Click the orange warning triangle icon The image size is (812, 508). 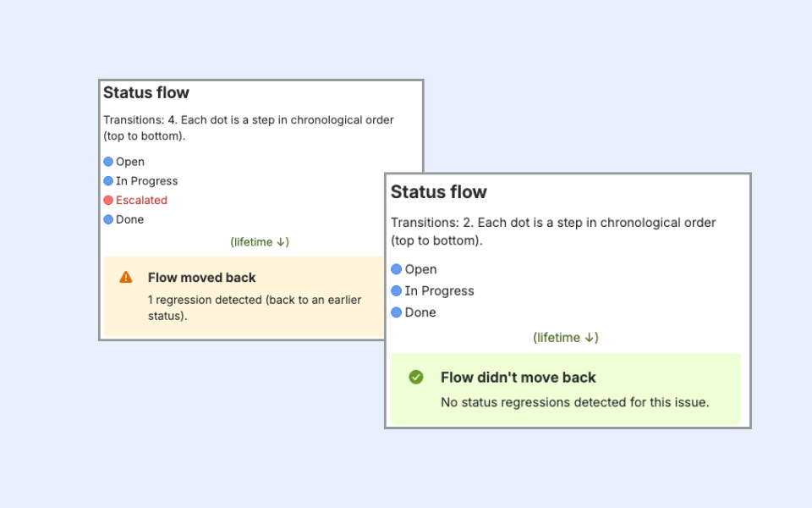pos(126,277)
